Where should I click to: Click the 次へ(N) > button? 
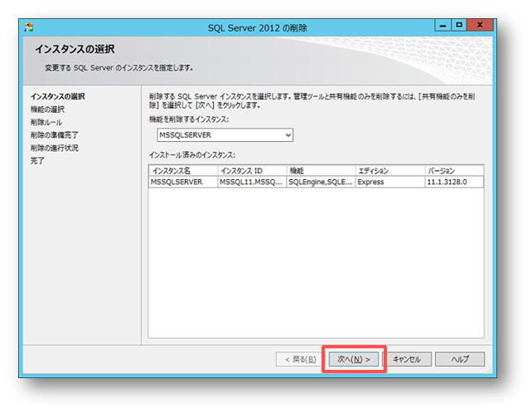point(353,359)
